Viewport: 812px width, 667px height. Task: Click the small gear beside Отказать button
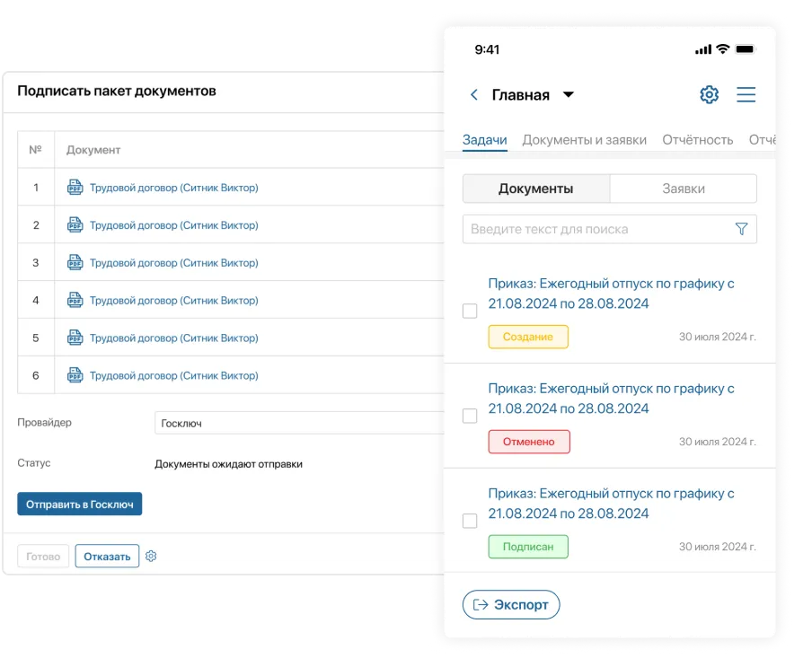point(151,556)
